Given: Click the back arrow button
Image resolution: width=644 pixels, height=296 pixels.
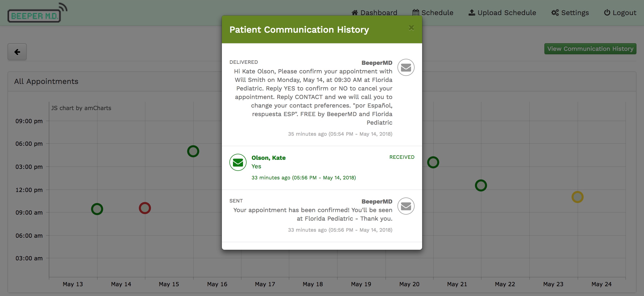Looking at the screenshot, I should pyautogui.click(x=17, y=52).
